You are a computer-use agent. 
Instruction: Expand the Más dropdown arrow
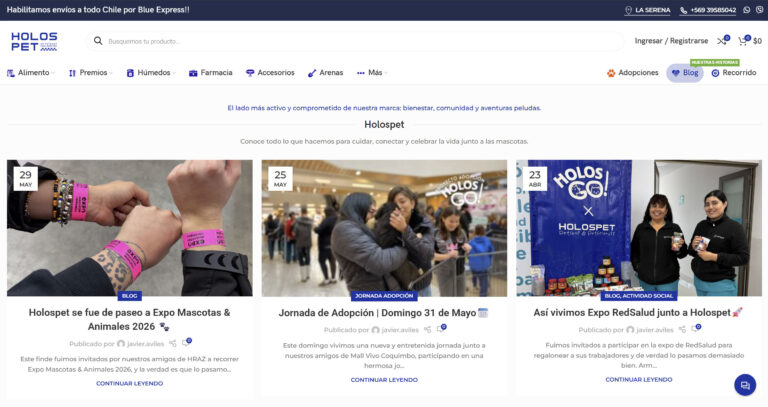pos(386,73)
